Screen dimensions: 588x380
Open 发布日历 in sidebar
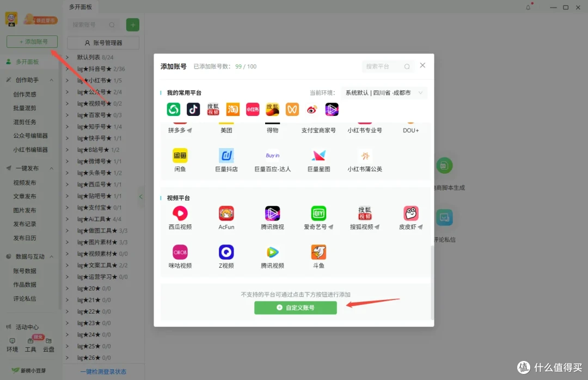pos(24,238)
